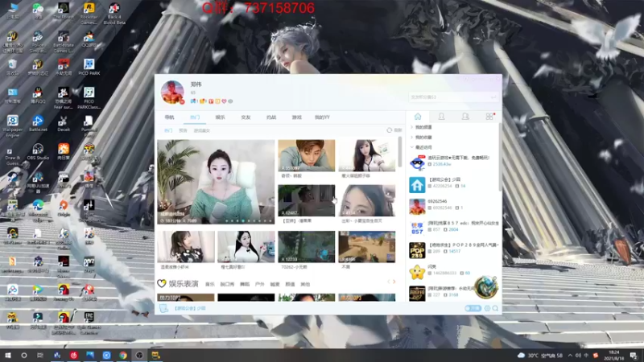Screen dimensions: 644x362
Task: Open the friends list icon in right panel
Action: (441, 117)
